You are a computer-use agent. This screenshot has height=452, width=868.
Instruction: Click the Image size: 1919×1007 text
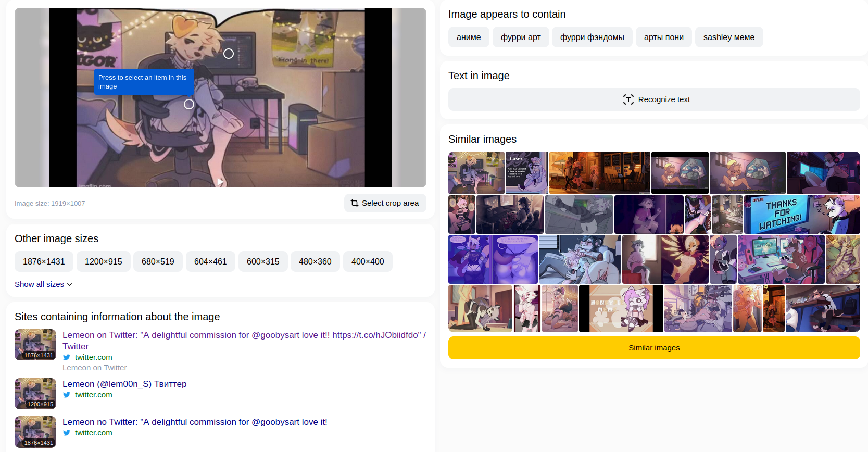pyautogui.click(x=49, y=204)
